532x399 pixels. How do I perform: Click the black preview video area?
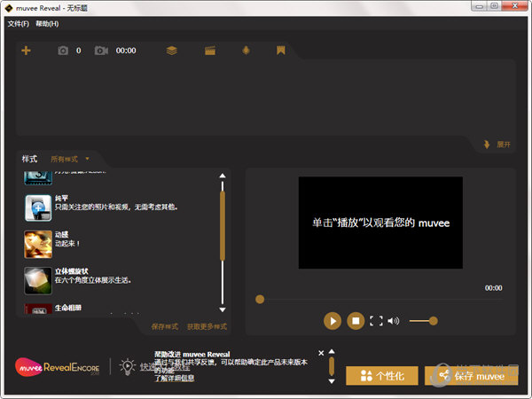tap(380, 223)
